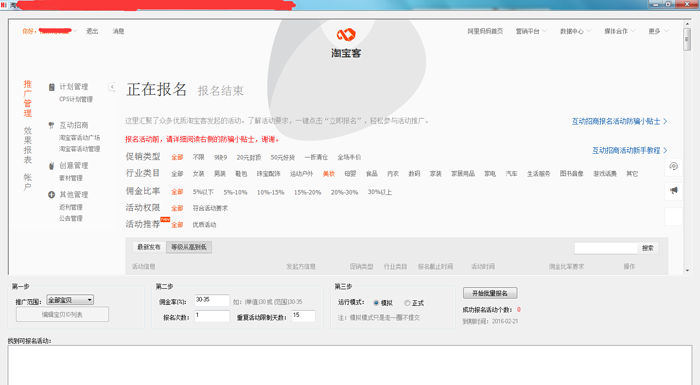Select 最新发布 sort tab

tap(149, 247)
